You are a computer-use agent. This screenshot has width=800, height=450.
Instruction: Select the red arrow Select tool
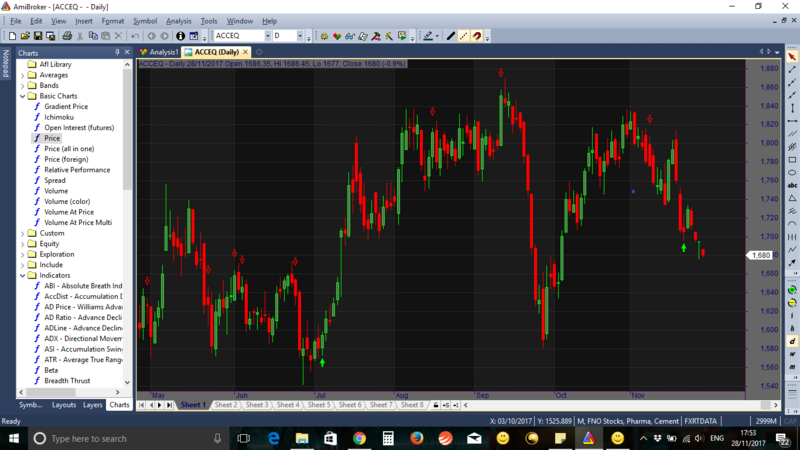(x=792, y=57)
